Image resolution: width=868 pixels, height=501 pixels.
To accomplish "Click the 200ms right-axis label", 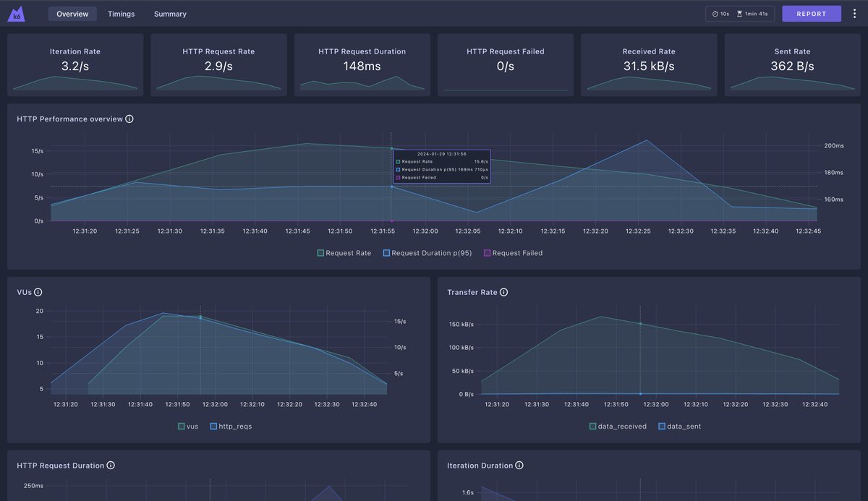I will pos(834,146).
